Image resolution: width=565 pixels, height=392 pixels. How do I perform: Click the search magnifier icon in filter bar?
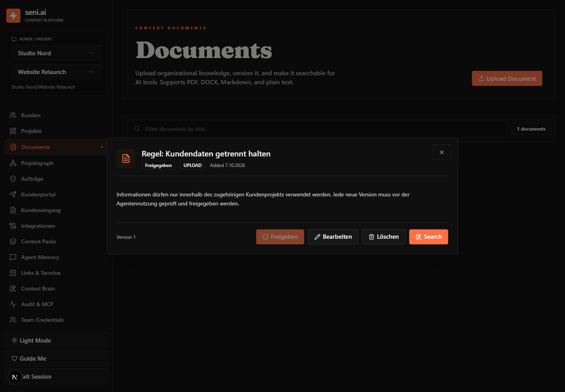137,129
